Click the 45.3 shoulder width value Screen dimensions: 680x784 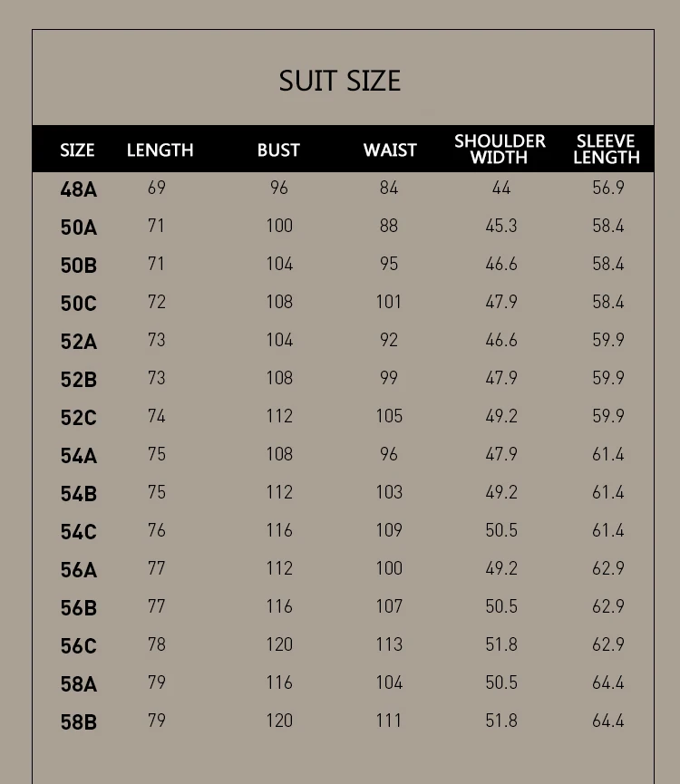click(500, 226)
